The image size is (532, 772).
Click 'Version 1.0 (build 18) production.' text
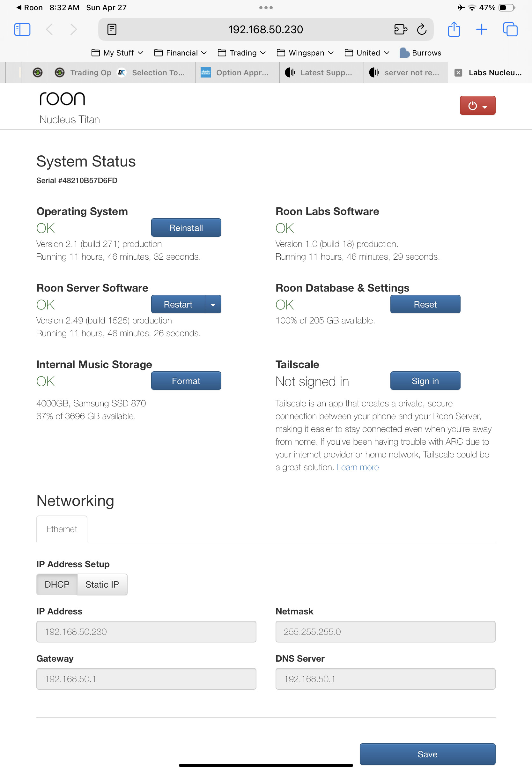pyautogui.click(x=337, y=244)
